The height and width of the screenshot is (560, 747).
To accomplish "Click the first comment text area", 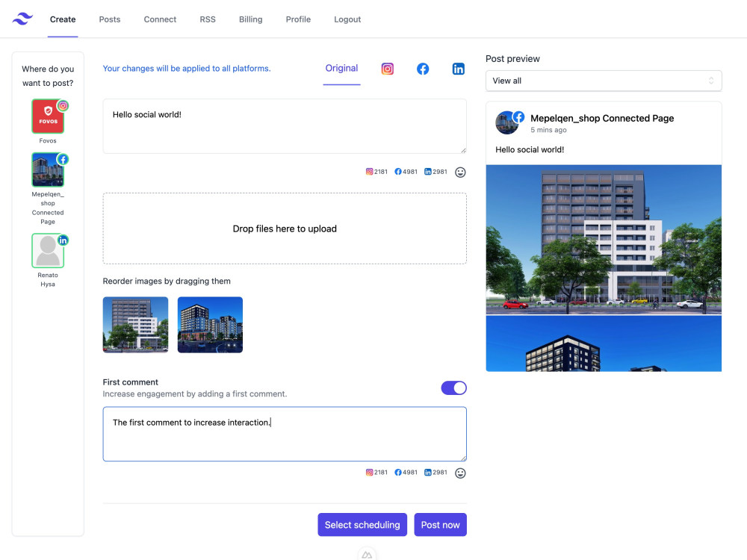I will click(285, 434).
